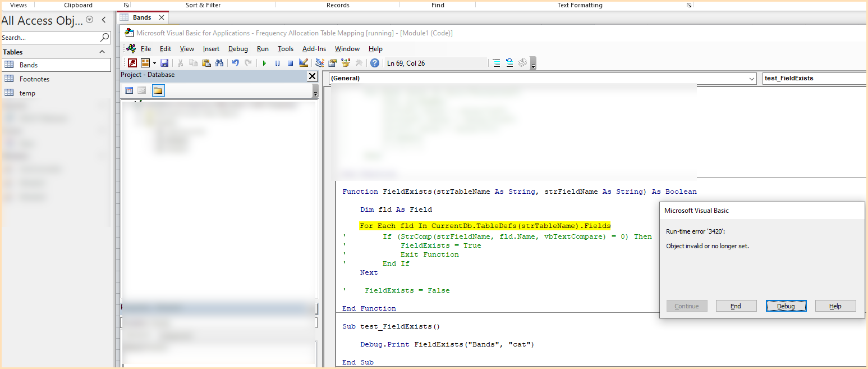Save the module with the floppy disk icon
Viewport: 868px width, 369px height.
tap(164, 63)
